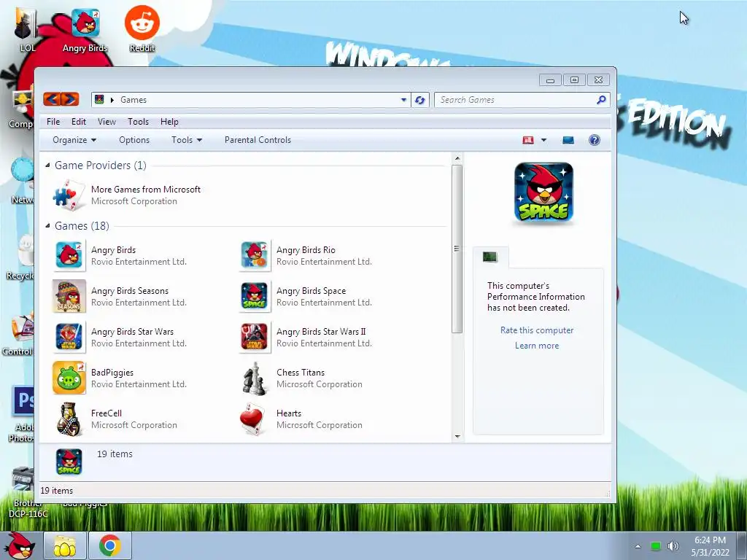Click the Angry Birds Space preview thumbnail
Screen dimensions: 747x560
click(x=543, y=192)
